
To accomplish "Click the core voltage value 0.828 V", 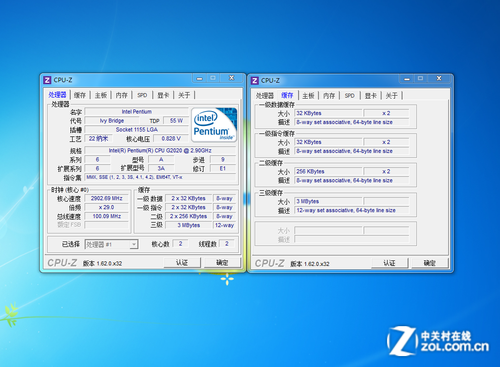I will click(x=171, y=139).
